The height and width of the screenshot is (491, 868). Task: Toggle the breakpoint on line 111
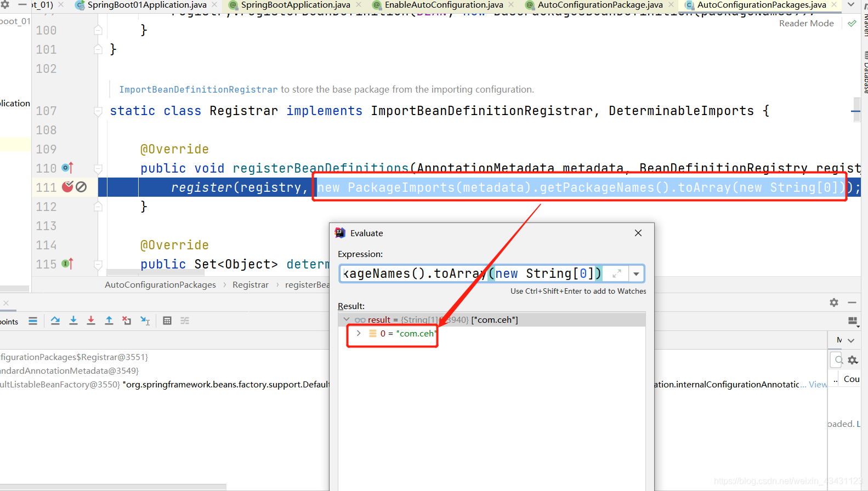(x=67, y=187)
